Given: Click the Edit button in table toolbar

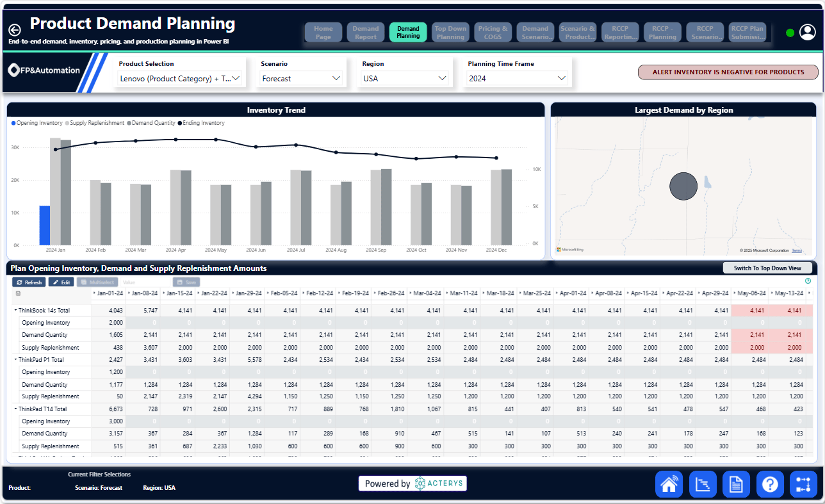Looking at the screenshot, I should point(61,282).
